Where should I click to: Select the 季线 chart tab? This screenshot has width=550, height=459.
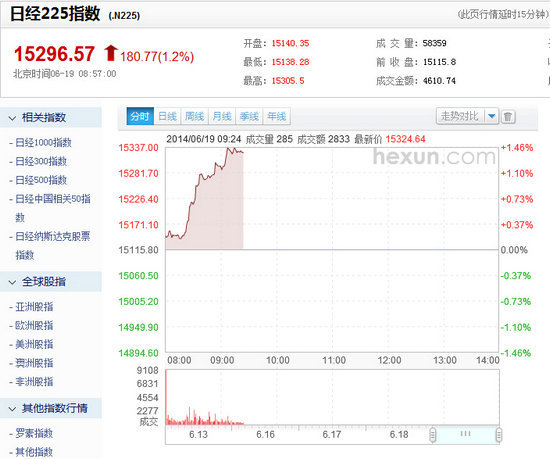pyautogui.click(x=249, y=116)
